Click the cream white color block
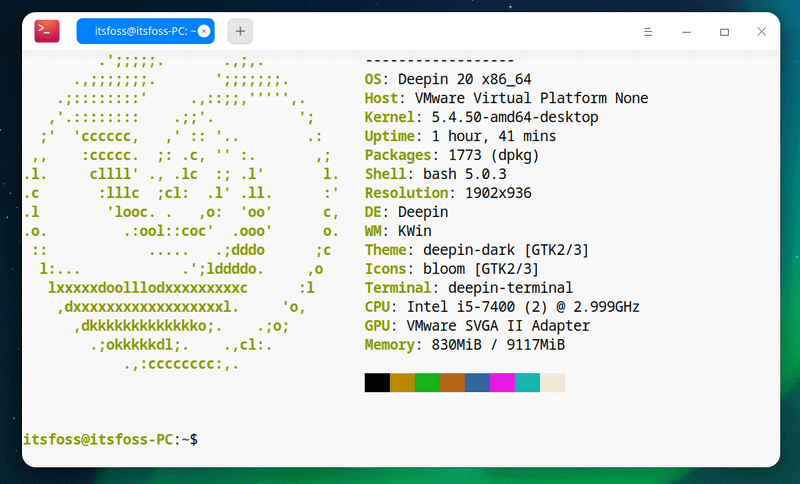800x484 pixels. click(553, 383)
